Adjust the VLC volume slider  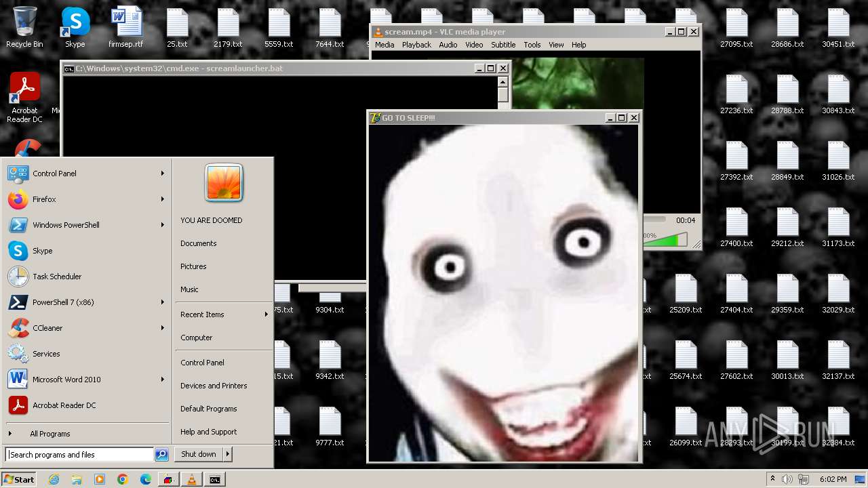pos(665,240)
